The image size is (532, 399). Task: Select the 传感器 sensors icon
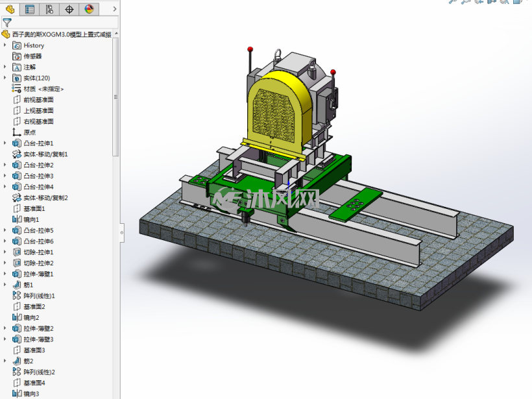(x=17, y=56)
